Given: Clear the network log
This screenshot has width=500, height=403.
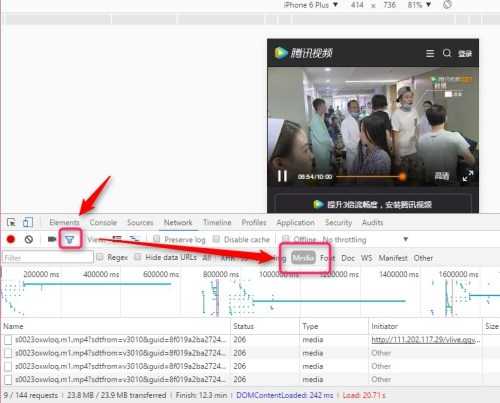Looking at the screenshot, I should click(x=29, y=239).
